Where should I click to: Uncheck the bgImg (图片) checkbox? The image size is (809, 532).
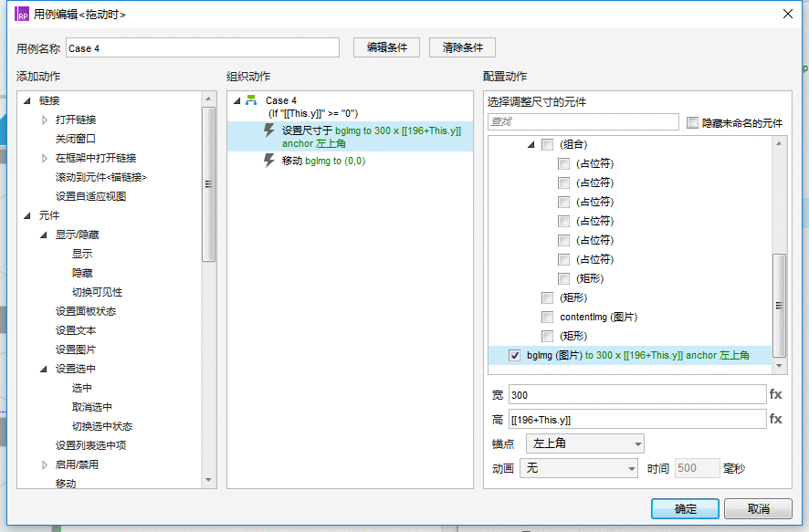coord(514,355)
